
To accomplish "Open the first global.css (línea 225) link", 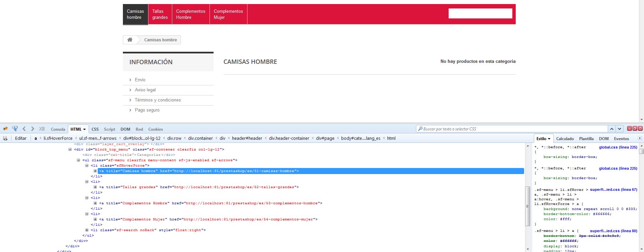I will pos(618,147).
